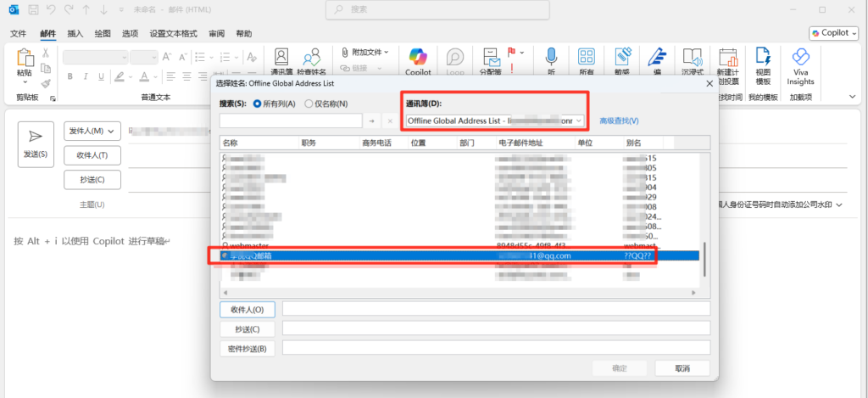Click the 取消 button in dialog

click(682, 368)
